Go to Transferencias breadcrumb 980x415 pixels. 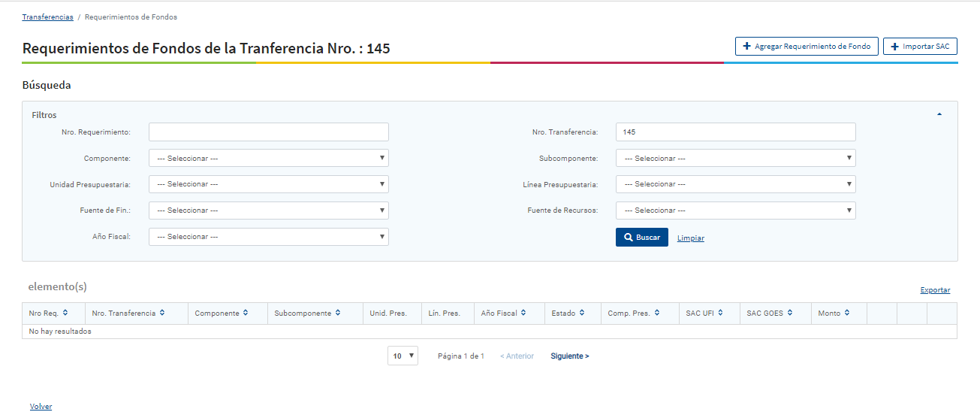[47, 17]
